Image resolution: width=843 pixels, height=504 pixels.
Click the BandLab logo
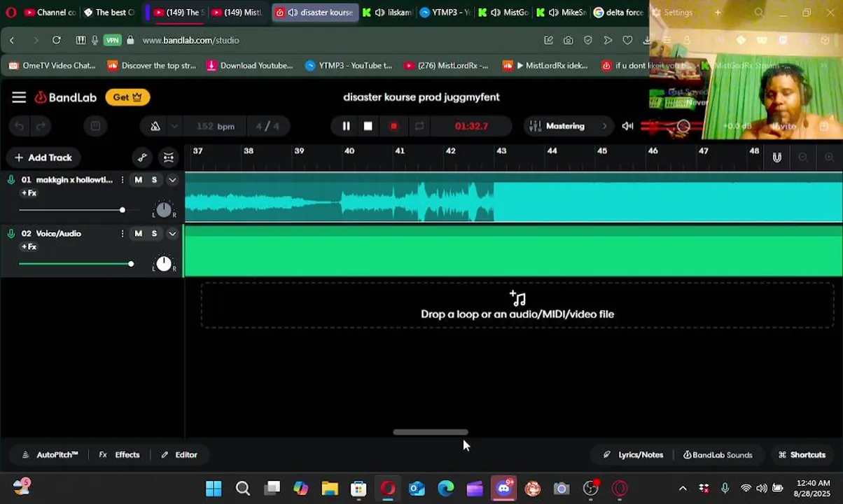pos(66,97)
